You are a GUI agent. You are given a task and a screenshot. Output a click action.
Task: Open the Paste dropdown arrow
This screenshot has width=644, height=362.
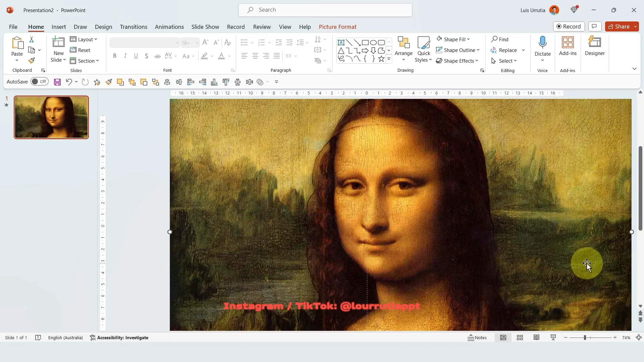tap(17, 60)
